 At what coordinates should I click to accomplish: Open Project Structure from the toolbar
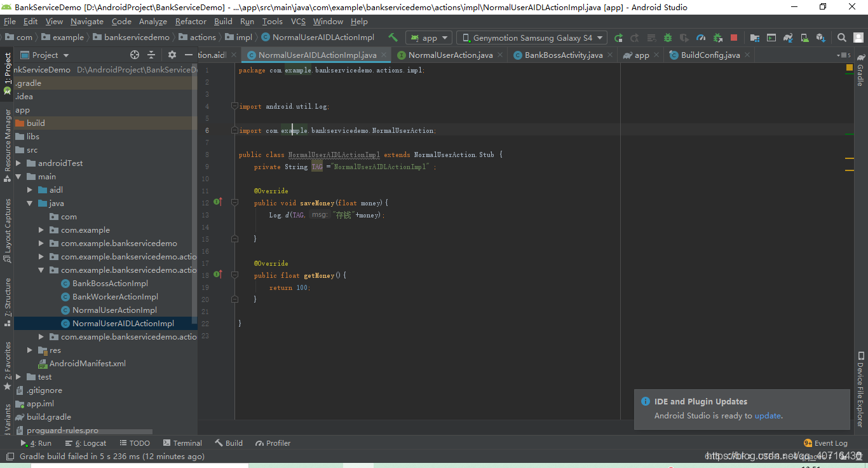pos(754,38)
